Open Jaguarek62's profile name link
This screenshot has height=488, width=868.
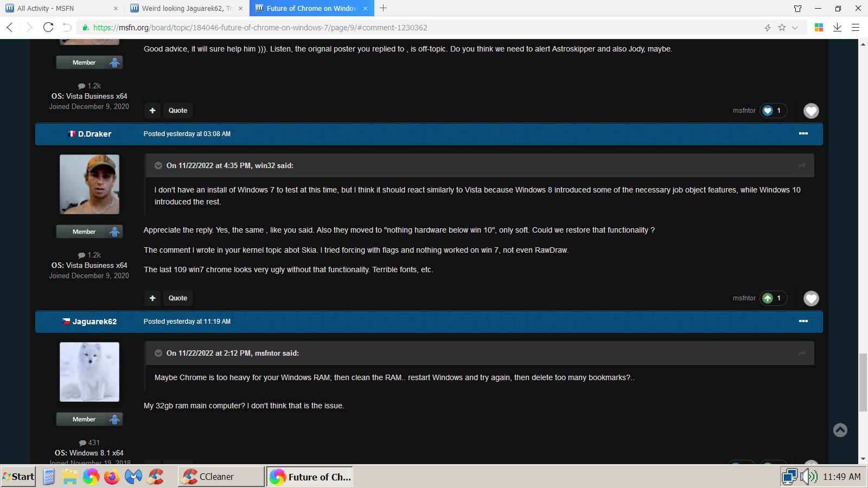[x=94, y=322]
